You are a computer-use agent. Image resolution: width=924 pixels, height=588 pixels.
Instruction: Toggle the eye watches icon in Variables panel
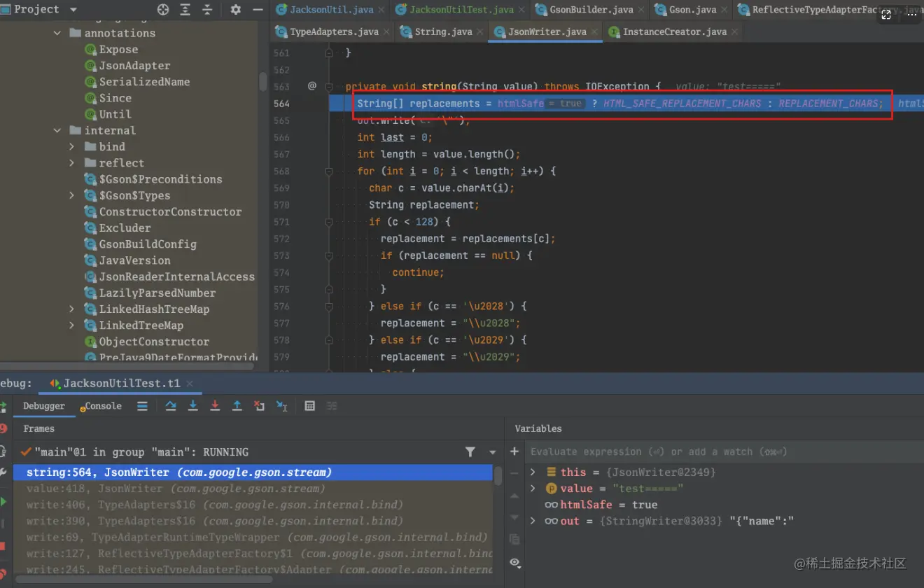coord(514,563)
